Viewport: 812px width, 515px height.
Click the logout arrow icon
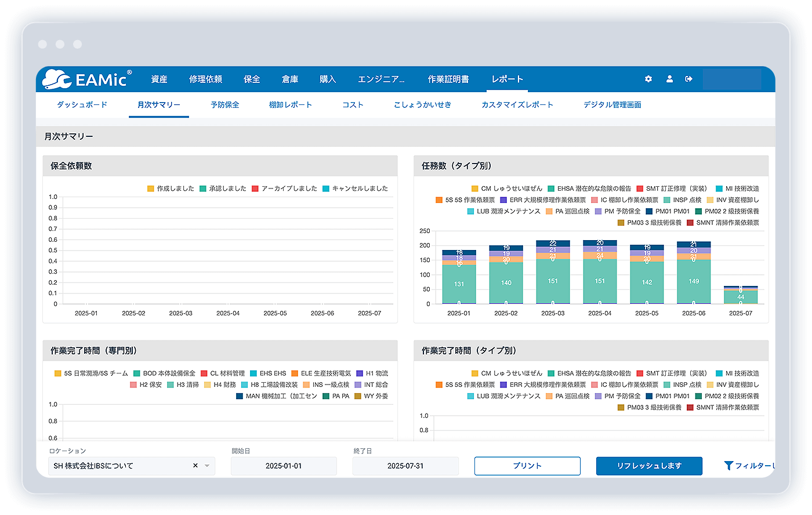click(x=688, y=79)
